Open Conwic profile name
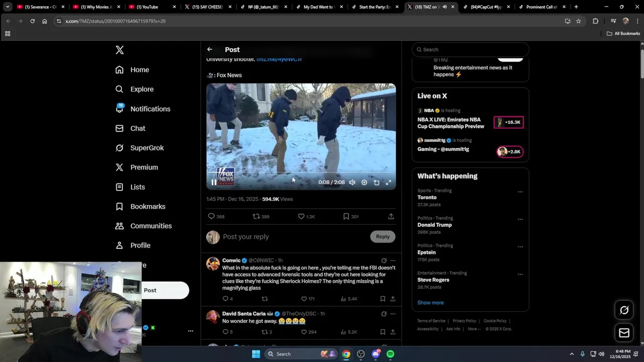The height and width of the screenshot is (362, 644). 231,260
